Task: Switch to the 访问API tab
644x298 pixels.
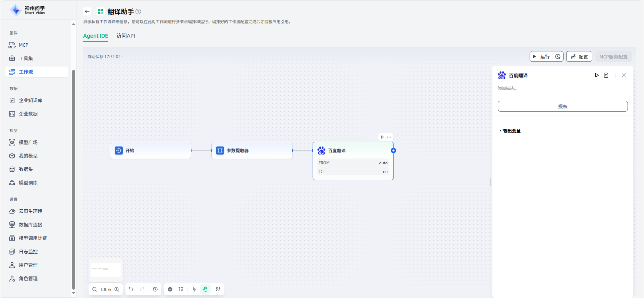Action: [125, 36]
